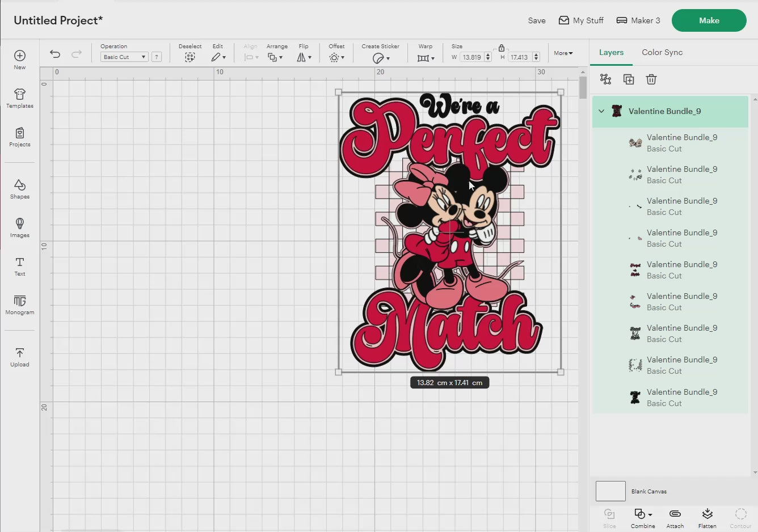
Task: Click the Flatten button
Action: pyautogui.click(x=707, y=518)
